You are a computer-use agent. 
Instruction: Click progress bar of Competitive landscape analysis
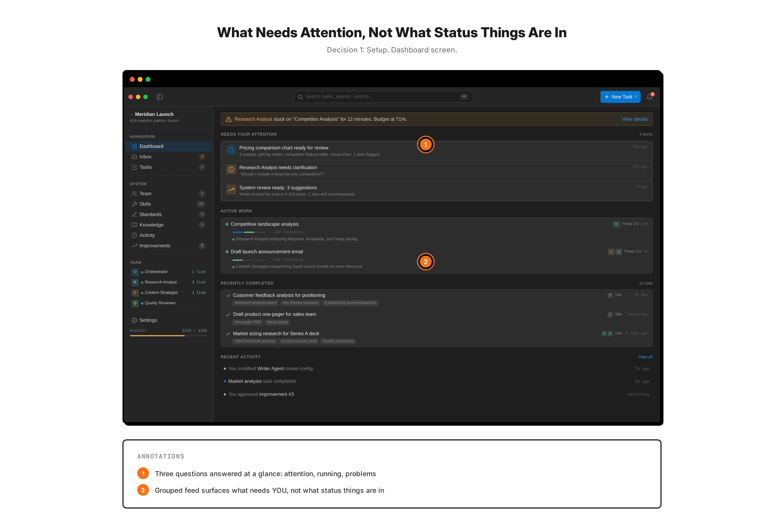(249, 232)
